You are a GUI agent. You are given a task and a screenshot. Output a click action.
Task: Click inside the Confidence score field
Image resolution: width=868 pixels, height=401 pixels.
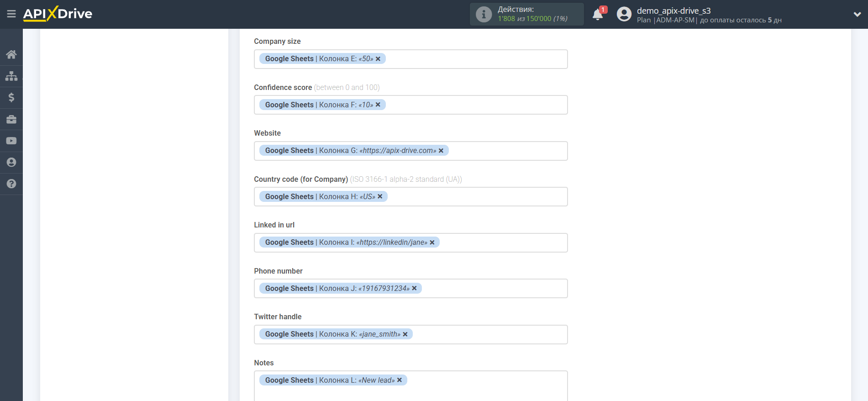(x=410, y=105)
